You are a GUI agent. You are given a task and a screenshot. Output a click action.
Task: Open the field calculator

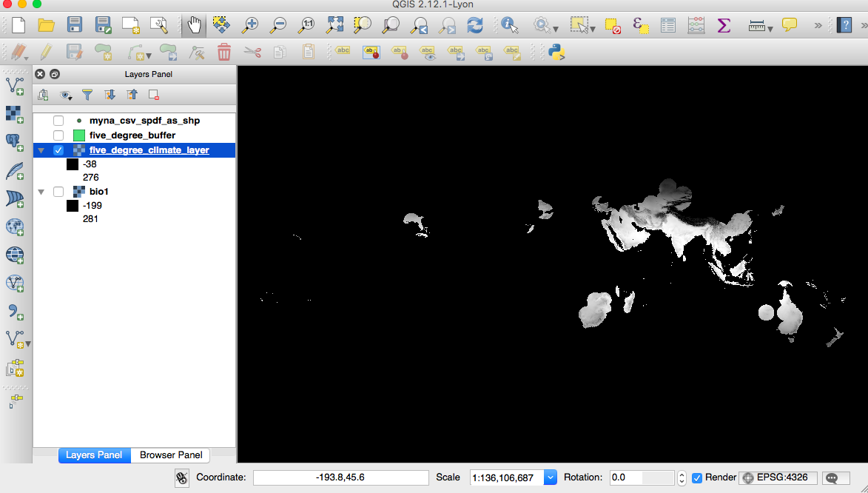696,25
